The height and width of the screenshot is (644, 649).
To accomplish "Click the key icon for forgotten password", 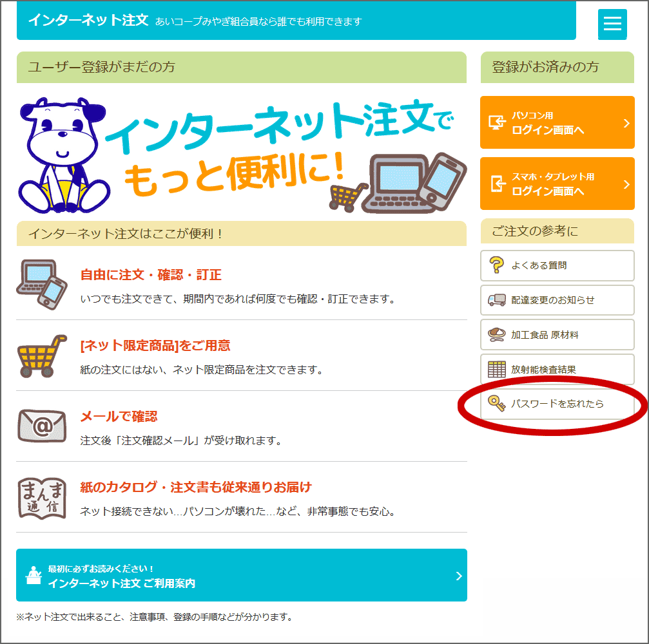I will pos(497,403).
